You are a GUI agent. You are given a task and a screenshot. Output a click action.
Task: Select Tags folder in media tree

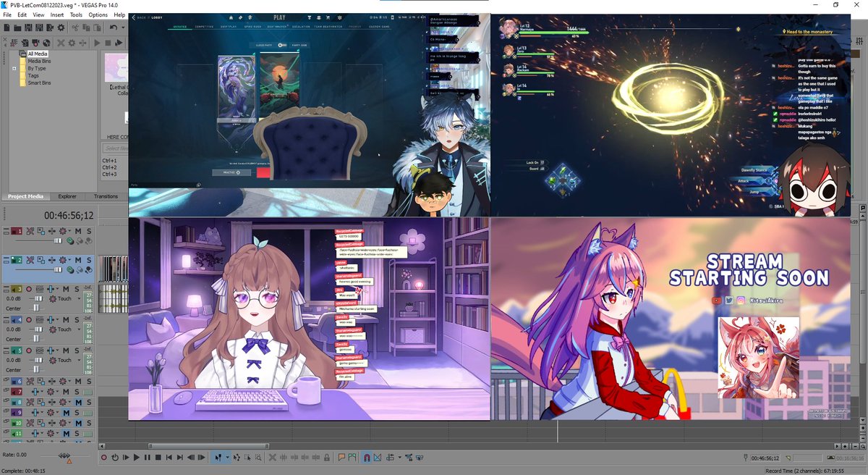pyautogui.click(x=33, y=75)
